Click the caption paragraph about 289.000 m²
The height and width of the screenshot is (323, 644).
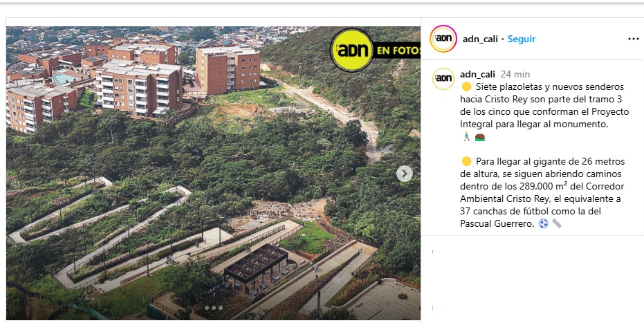(542, 192)
